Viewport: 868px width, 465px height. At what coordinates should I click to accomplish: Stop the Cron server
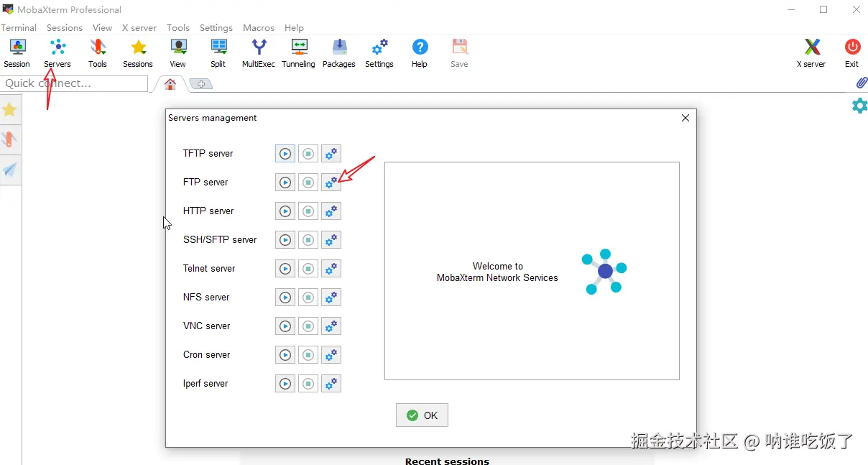pos(308,355)
